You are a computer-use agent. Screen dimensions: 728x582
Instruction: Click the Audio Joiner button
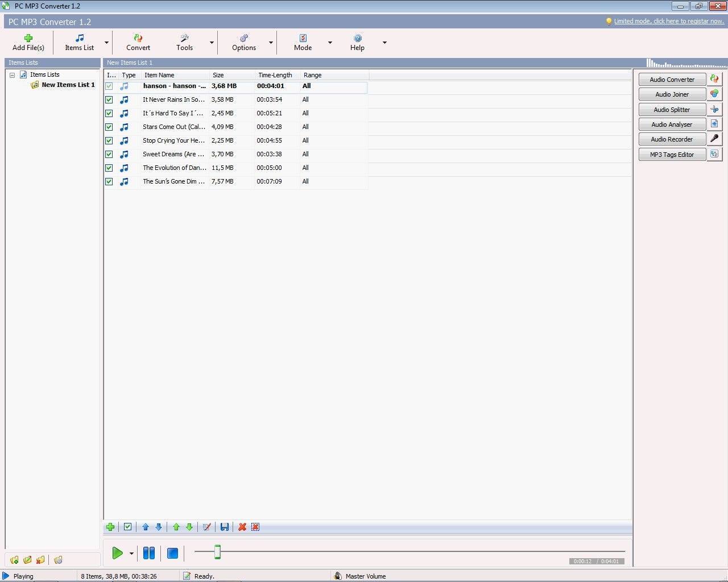coord(672,94)
